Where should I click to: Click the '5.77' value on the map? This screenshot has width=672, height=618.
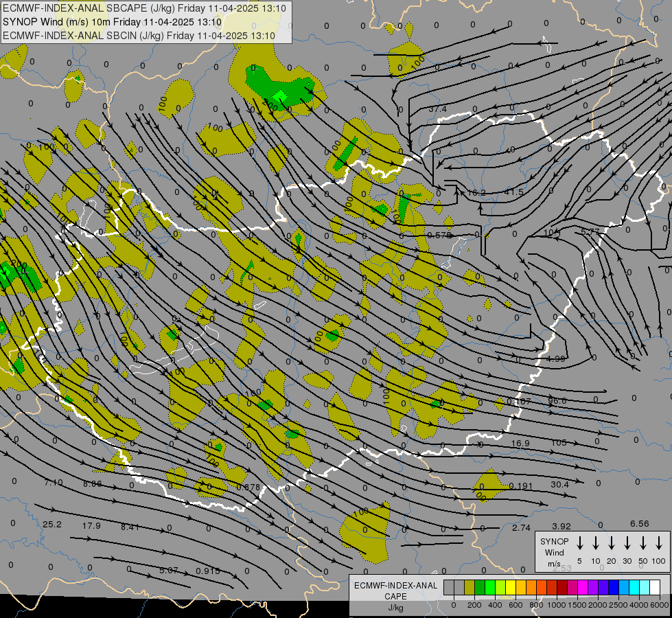pyautogui.click(x=590, y=232)
